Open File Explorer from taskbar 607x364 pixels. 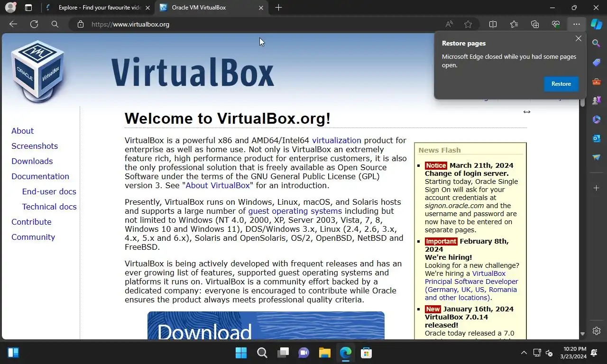click(x=324, y=353)
